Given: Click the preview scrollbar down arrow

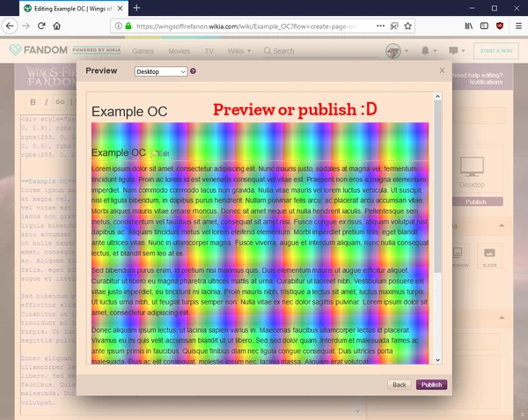Looking at the screenshot, I should pos(437,360).
